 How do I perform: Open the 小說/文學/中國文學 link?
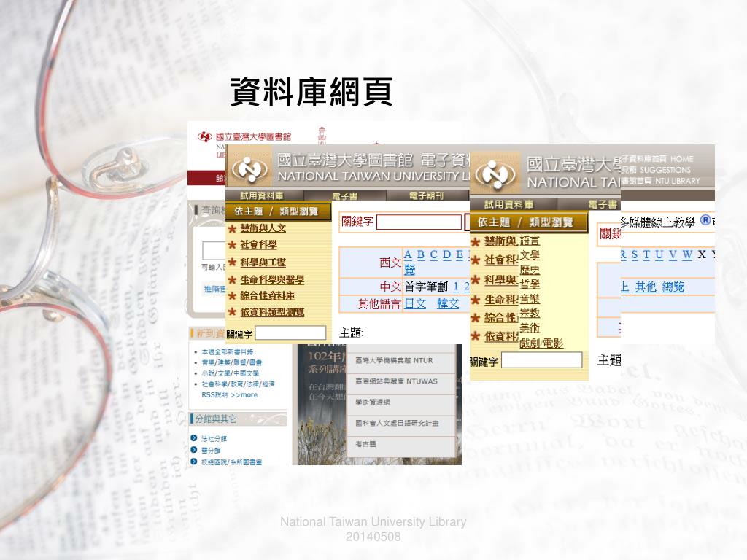(230, 373)
